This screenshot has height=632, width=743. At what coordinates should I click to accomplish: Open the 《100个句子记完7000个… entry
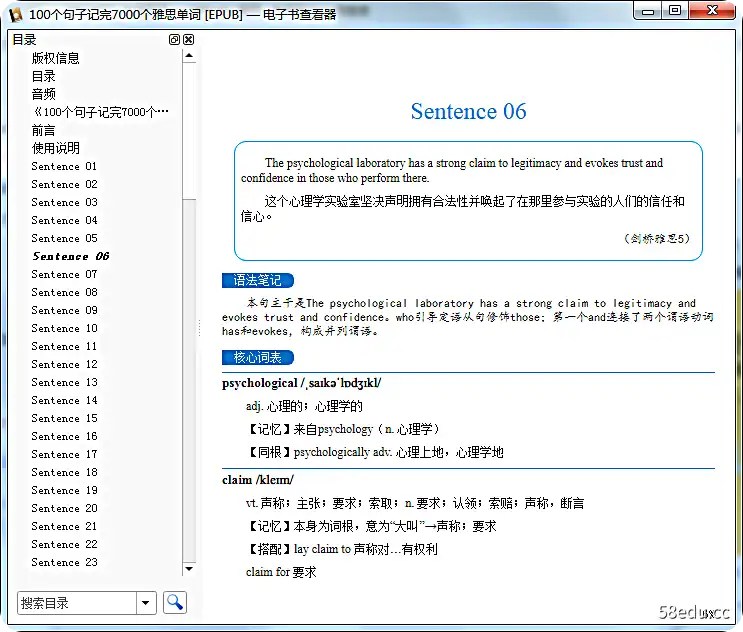[100, 112]
